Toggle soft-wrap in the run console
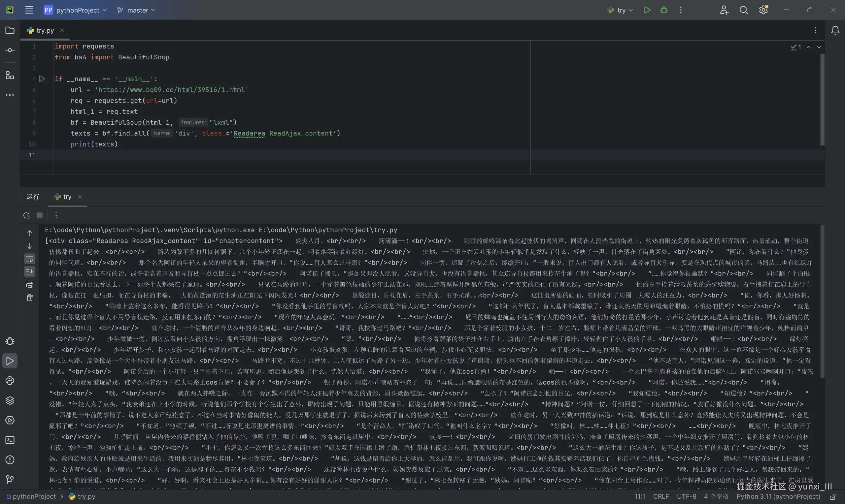 coord(30,259)
